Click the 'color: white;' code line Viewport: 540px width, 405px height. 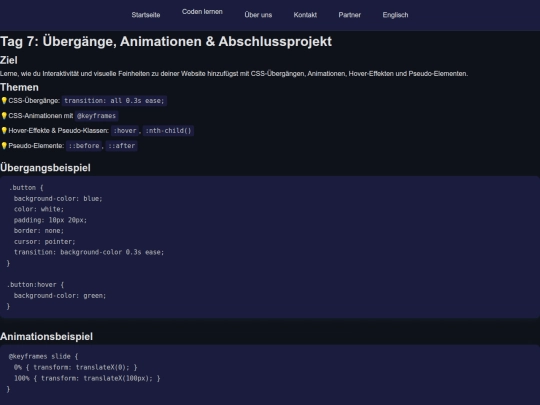39,209
